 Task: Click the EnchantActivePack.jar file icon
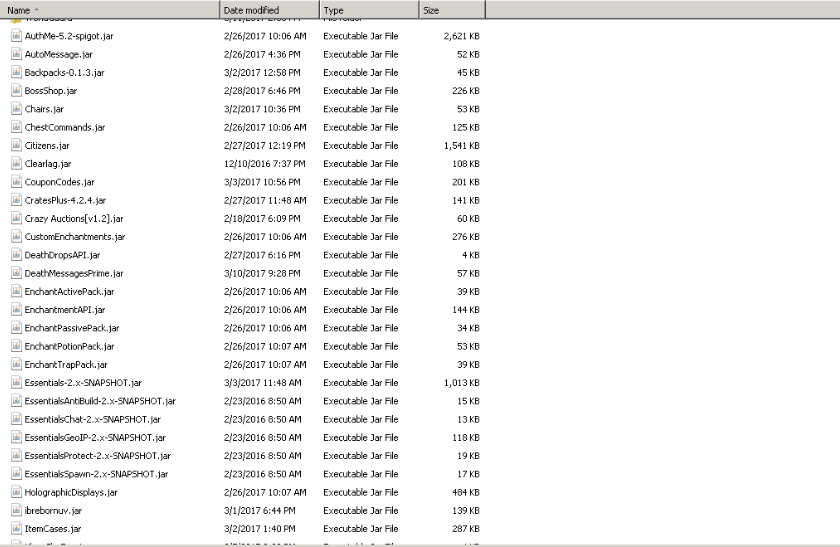click(17, 291)
